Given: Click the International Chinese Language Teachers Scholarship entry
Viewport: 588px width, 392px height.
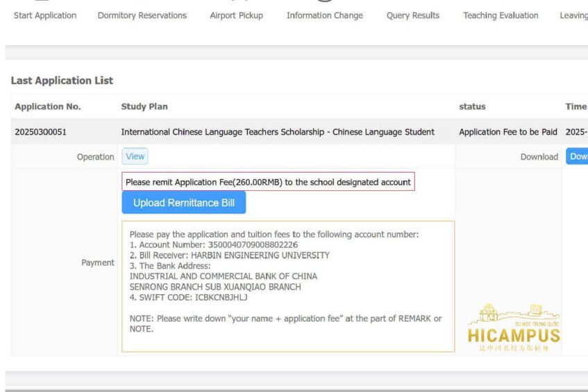Looking at the screenshot, I should (x=278, y=132).
